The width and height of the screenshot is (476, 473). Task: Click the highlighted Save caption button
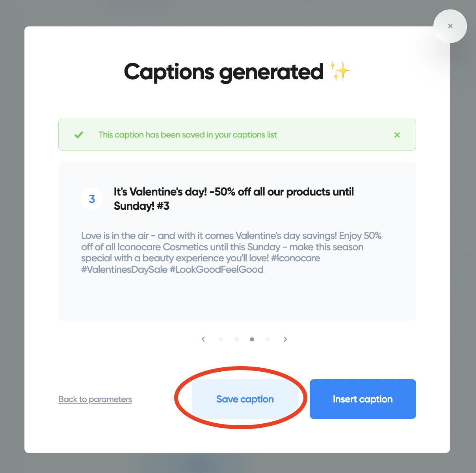point(245,399)
